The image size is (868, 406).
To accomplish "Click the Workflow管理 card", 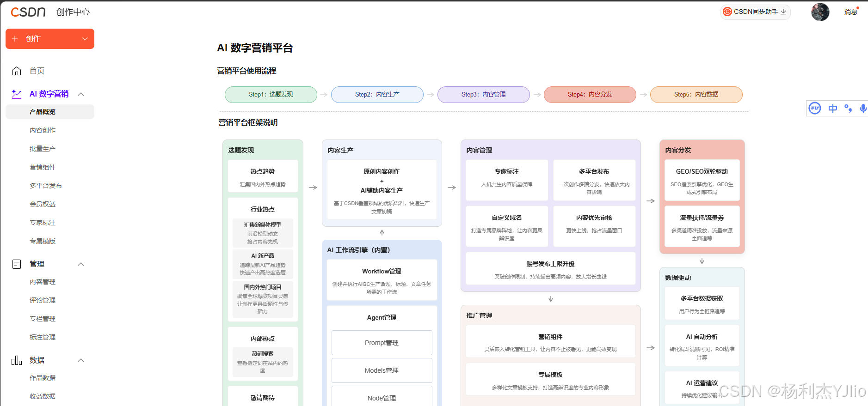I will coord(382,280).
